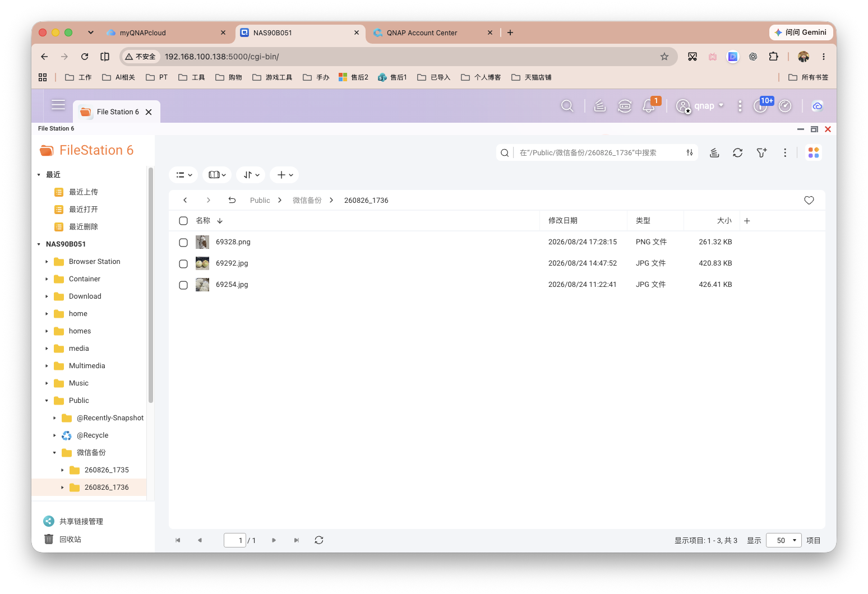Open 共享链接管理 share link manager
Screen dimensions: 868x594
[73, 521]
